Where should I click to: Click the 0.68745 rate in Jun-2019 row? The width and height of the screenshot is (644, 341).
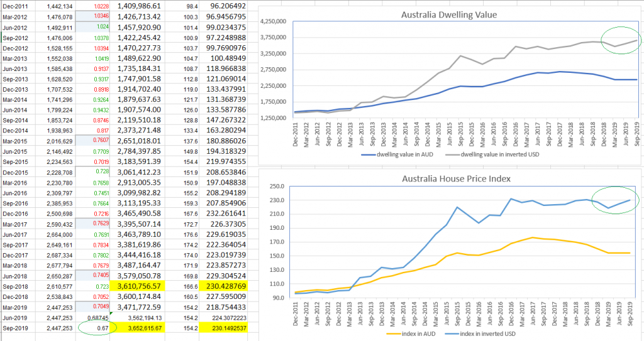98,318
